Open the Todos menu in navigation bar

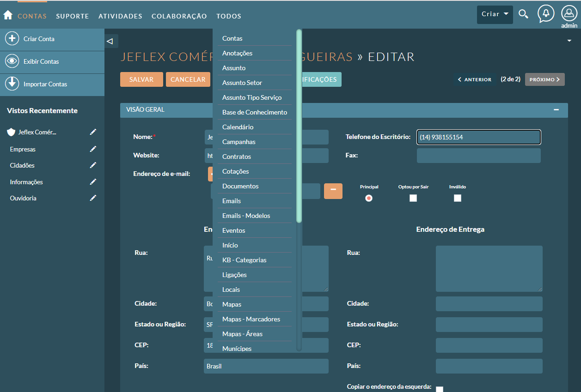pyautogui.click(x=229, y=16)
